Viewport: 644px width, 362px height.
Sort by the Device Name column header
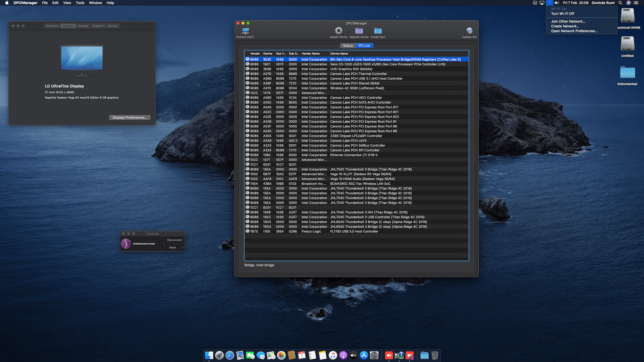point(339,54)
